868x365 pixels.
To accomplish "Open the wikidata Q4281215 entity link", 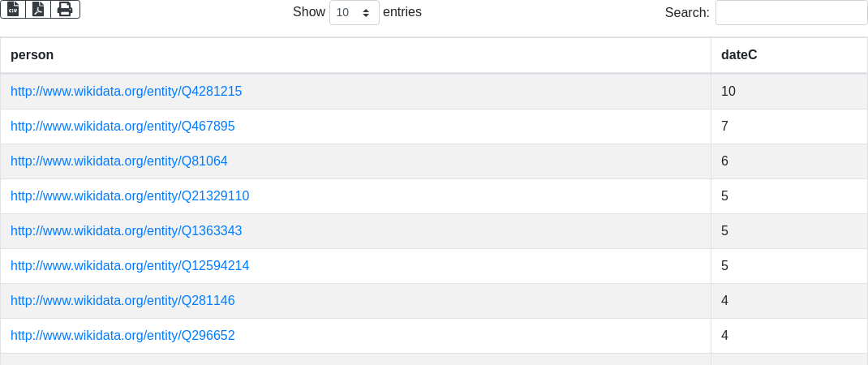I will pyautogui.click(x=127, y=92).
